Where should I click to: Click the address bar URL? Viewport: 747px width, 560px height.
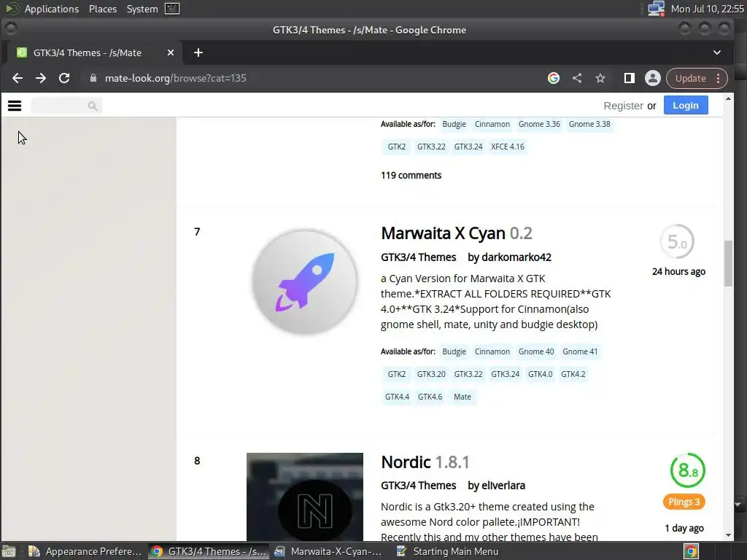[175, 78]
